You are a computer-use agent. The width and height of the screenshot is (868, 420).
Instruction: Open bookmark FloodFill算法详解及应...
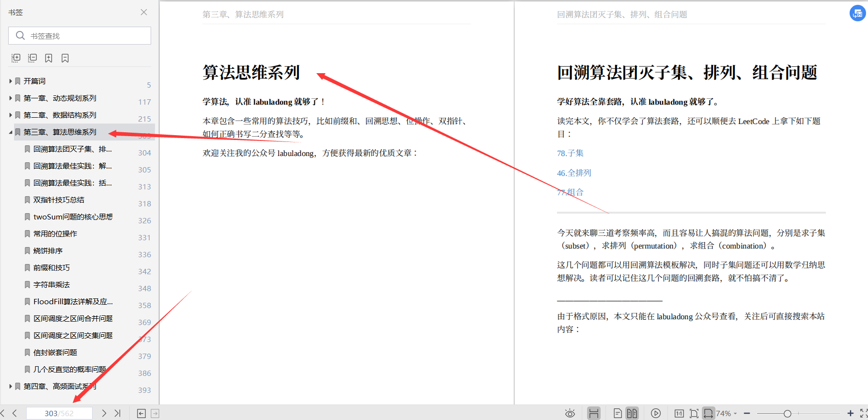tap(73, 301)
